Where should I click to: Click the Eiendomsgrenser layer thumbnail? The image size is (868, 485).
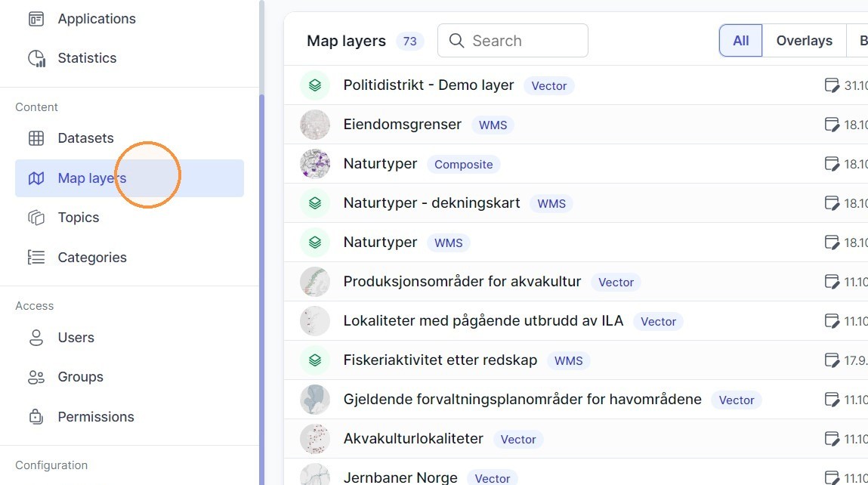click(x=315, y=125)
